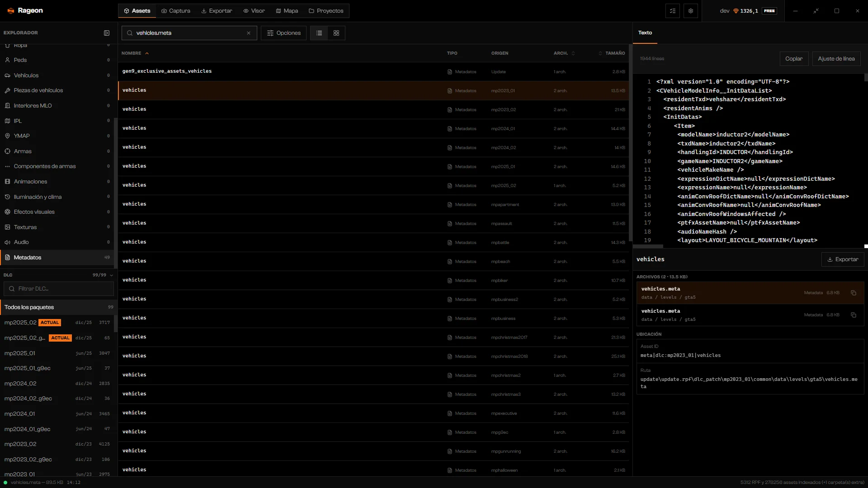
Task: Open the Exportar tab in top bar
Action: [217, 11]
